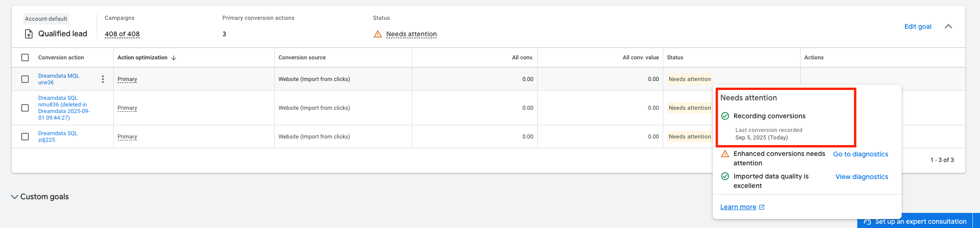Click warning triangle by Enhanced conversions needs attention
Screen dimensions: 980x228
point(725,154)
